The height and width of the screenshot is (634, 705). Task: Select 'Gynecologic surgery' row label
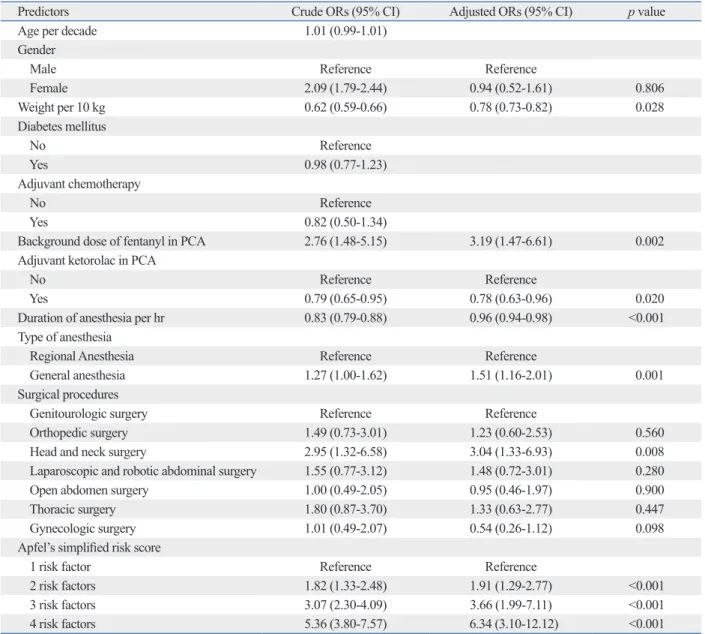(83, 529)
